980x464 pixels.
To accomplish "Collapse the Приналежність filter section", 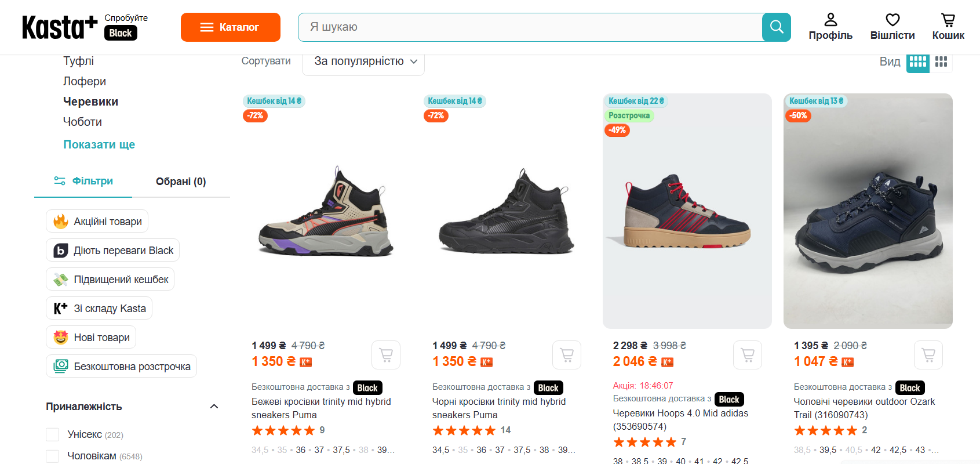I will pyautogui.click(x=214, y=407).
